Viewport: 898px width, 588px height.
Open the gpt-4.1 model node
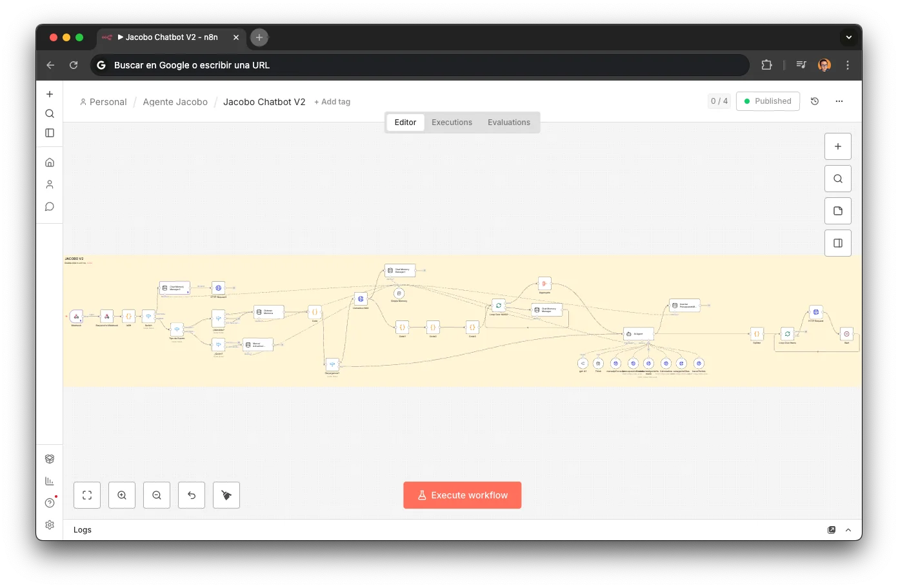tap(583, 363)
